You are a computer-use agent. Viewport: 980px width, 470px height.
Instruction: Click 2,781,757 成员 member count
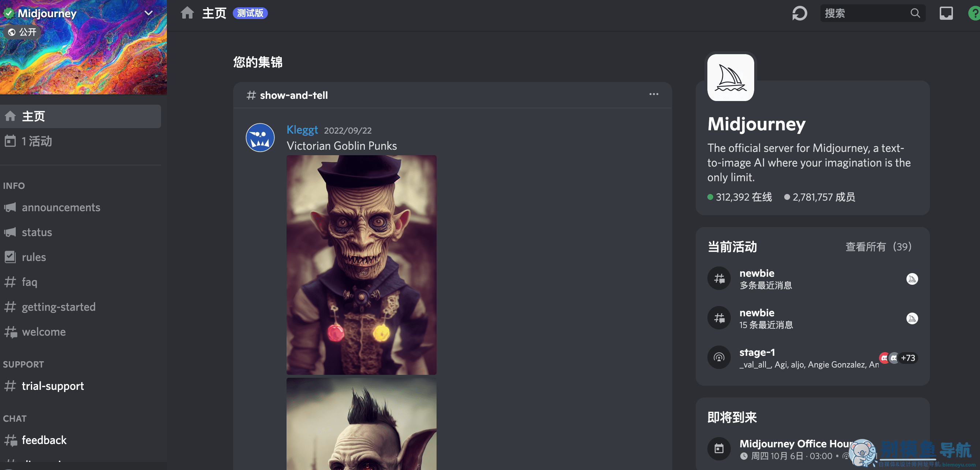tap(819, 197)
